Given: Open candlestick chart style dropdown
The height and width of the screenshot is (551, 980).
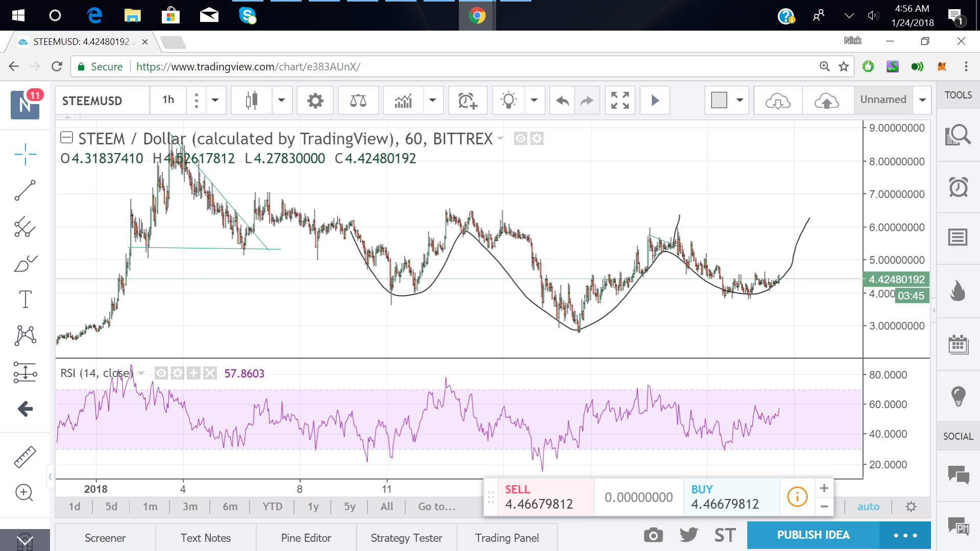Looking at the screenshot, I should point(281,101).
